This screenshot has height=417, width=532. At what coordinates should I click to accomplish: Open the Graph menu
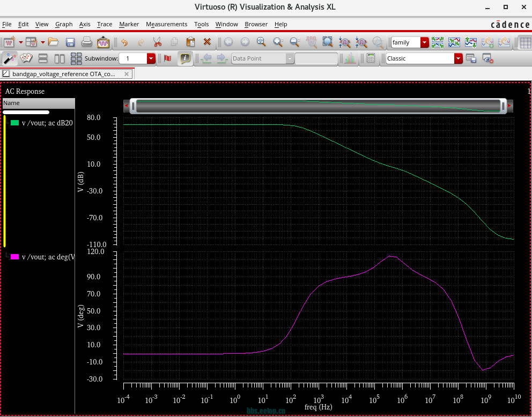point(64,24)
